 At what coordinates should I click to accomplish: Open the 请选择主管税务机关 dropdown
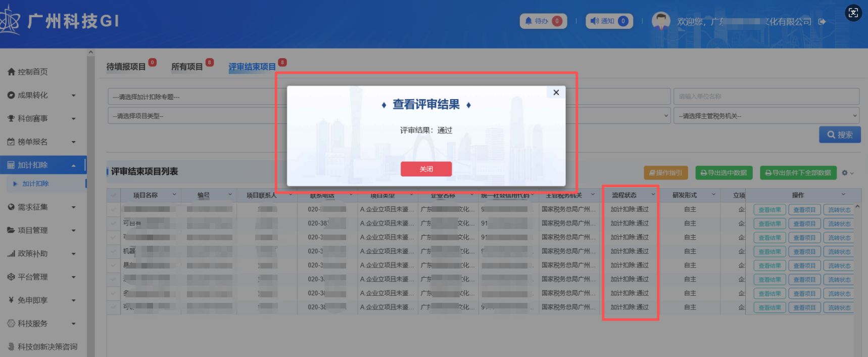[766, 116]
